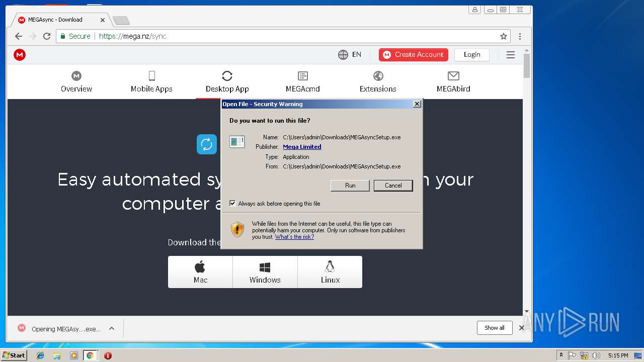The width and height of the screenshot is (644, 362).
Task: Open Internet Explorer from the taskbar
Action: point(40,355)
